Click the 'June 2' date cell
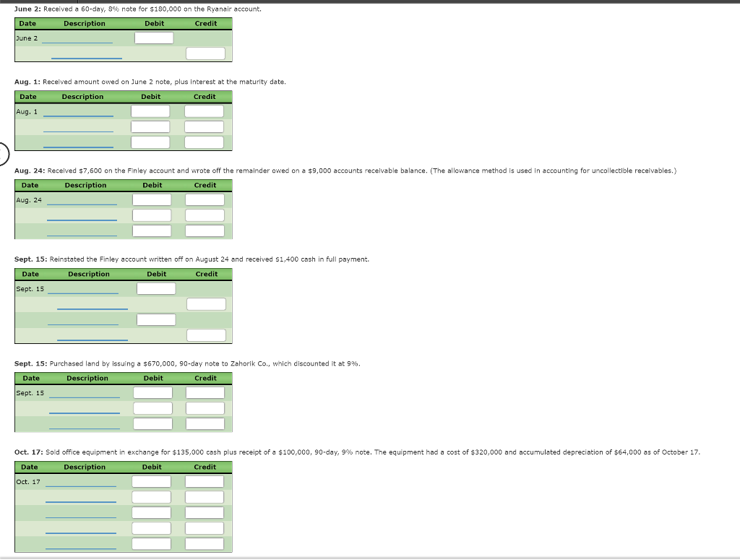This screenshot has width=740, height=560. 27,38
